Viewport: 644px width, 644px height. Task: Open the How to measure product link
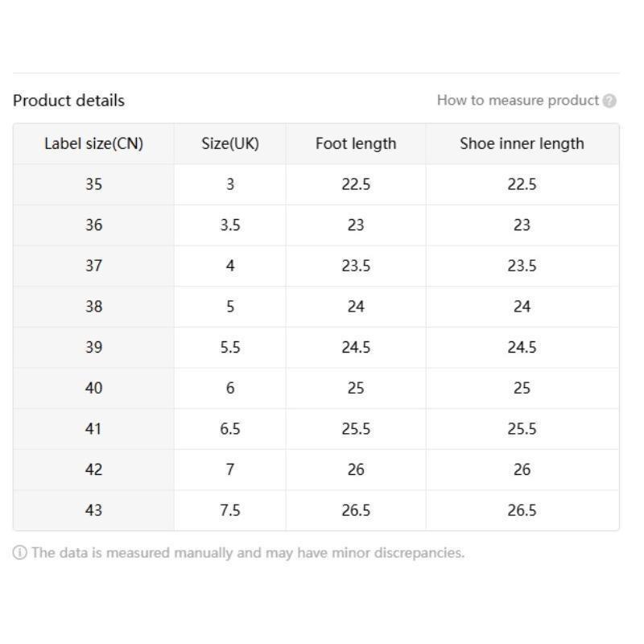[x=518, y=101]
